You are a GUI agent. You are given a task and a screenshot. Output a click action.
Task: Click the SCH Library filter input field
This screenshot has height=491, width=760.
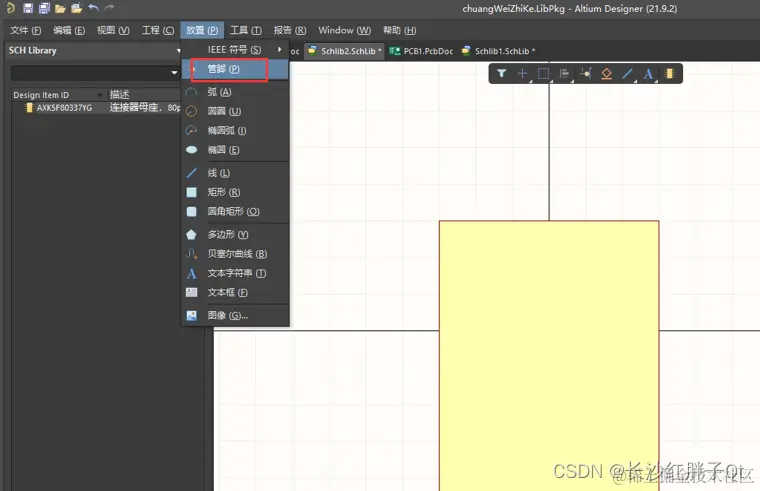[90, 73]
